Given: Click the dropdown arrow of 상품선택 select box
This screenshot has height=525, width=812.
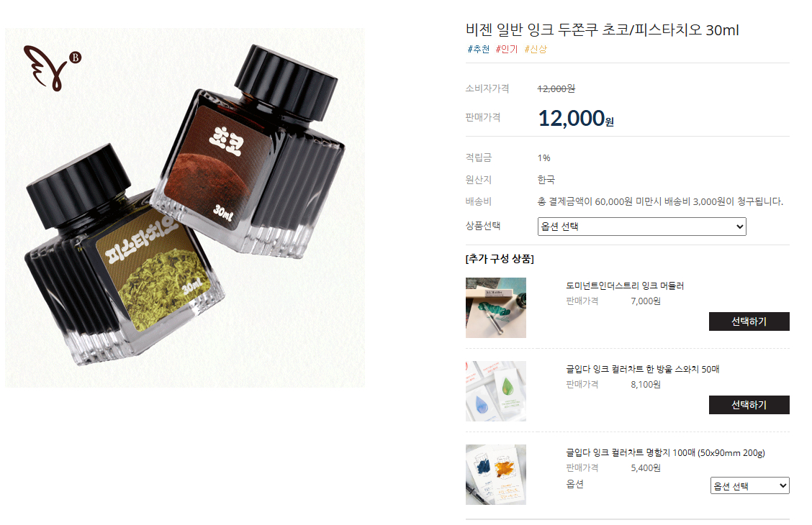Looking at the screenshot, I should (x=739, y=227).
